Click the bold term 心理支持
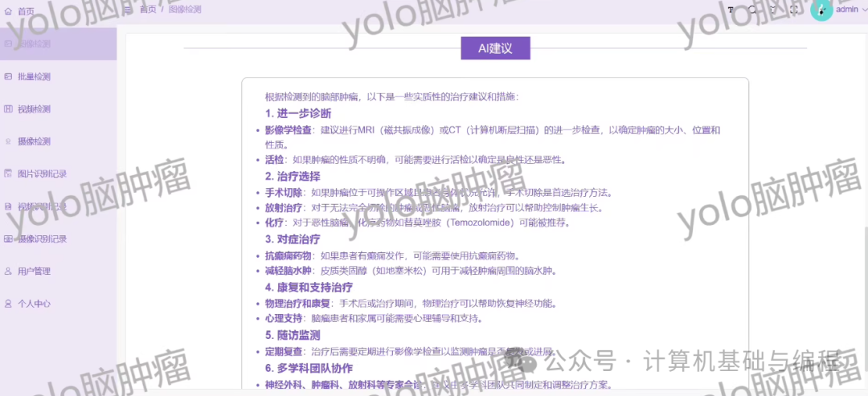Screen dimensions: 868x396 pyautogui.click(x=282, y=319)
